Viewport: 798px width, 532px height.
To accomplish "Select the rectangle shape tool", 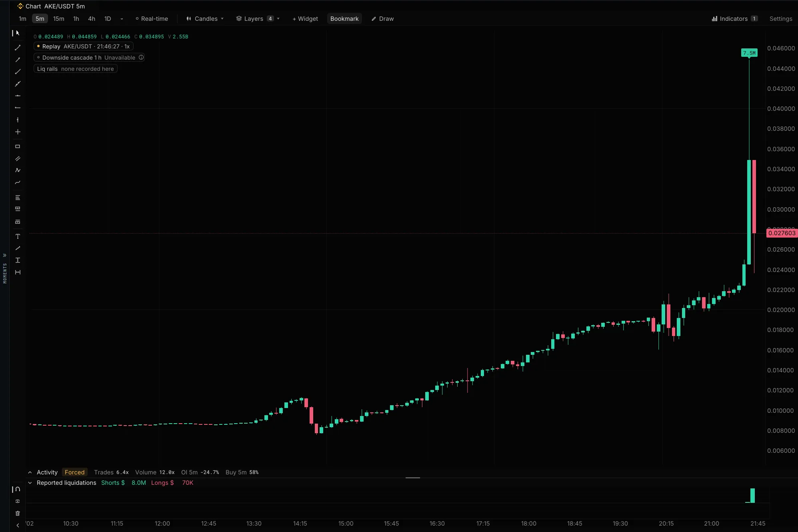I will click(18, 146).
